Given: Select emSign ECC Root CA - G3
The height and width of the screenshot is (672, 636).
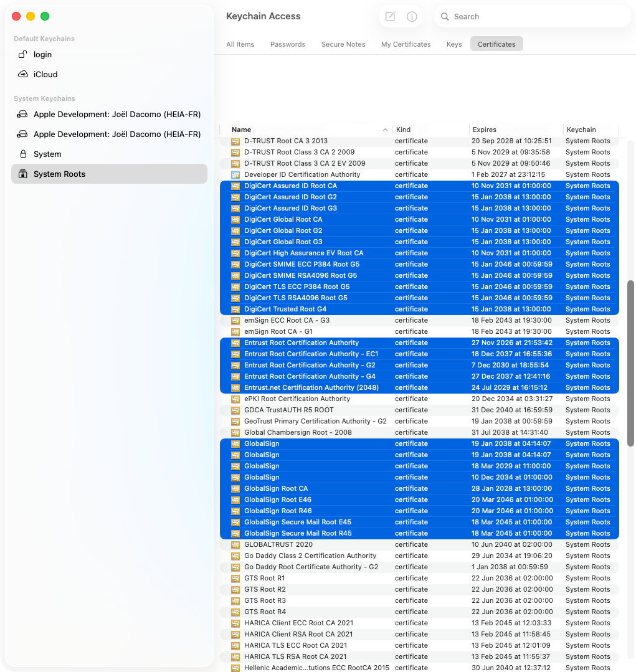Looking at the screenshot, I should tap(419, 321).
